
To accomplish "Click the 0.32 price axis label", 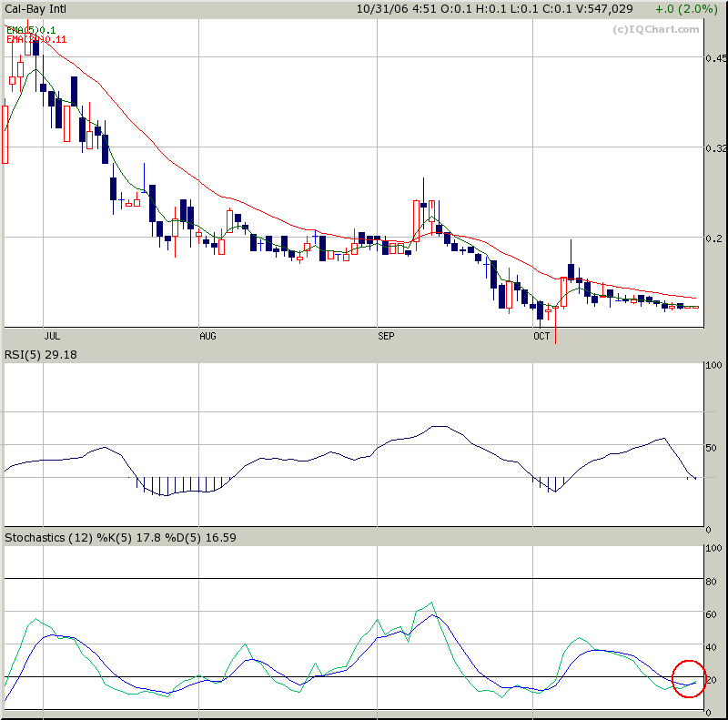I will [716, 147].
